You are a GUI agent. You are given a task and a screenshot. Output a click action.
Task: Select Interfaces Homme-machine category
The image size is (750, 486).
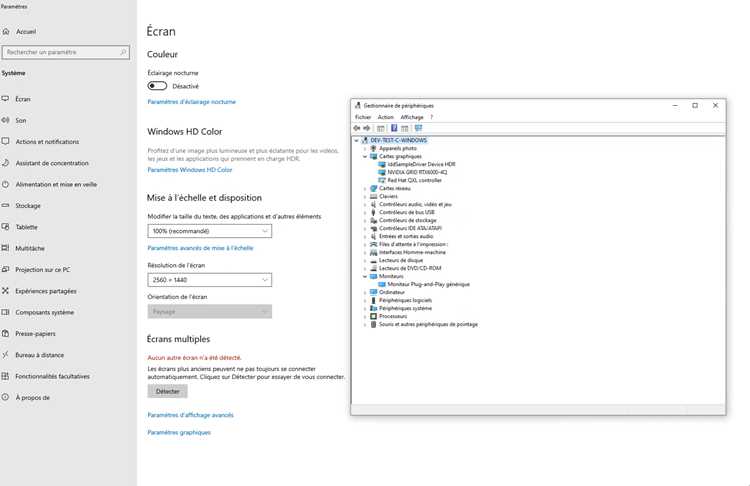pyautogui.click(x=412, y=252)
